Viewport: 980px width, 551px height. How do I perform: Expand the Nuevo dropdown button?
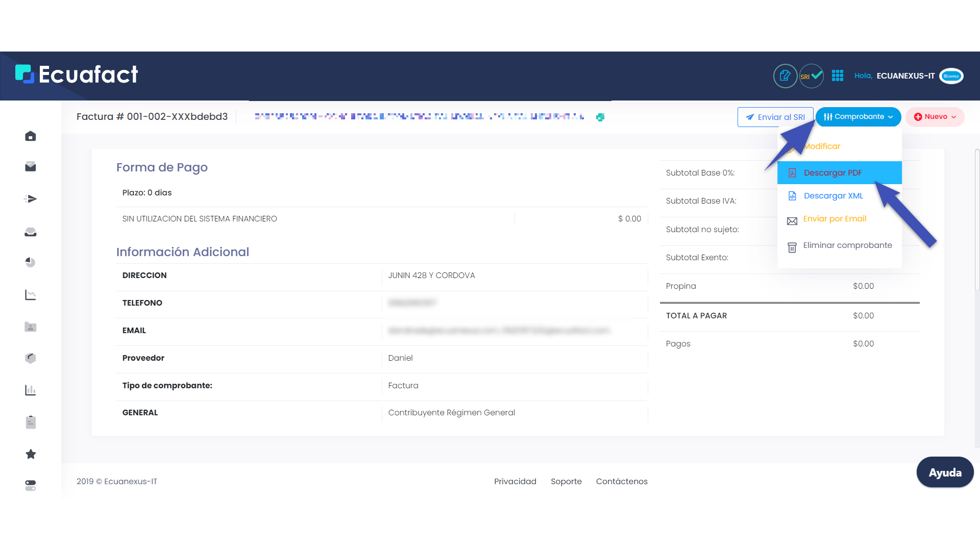[935, 117]
